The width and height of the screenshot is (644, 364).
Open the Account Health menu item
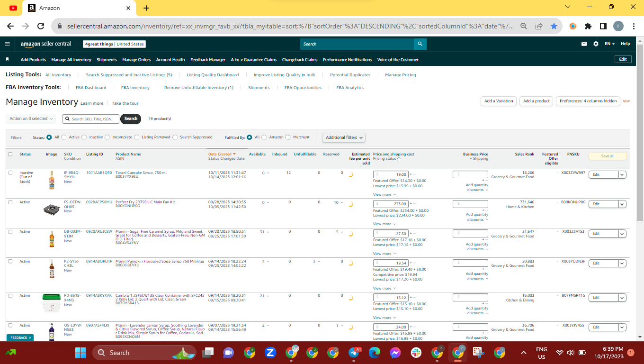[170, 60]
